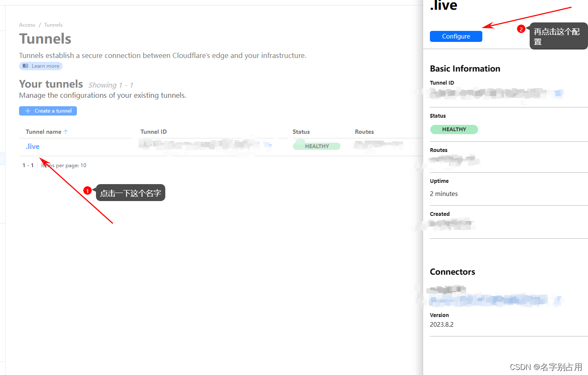Click the .live title in side panel

coord(443,6)
